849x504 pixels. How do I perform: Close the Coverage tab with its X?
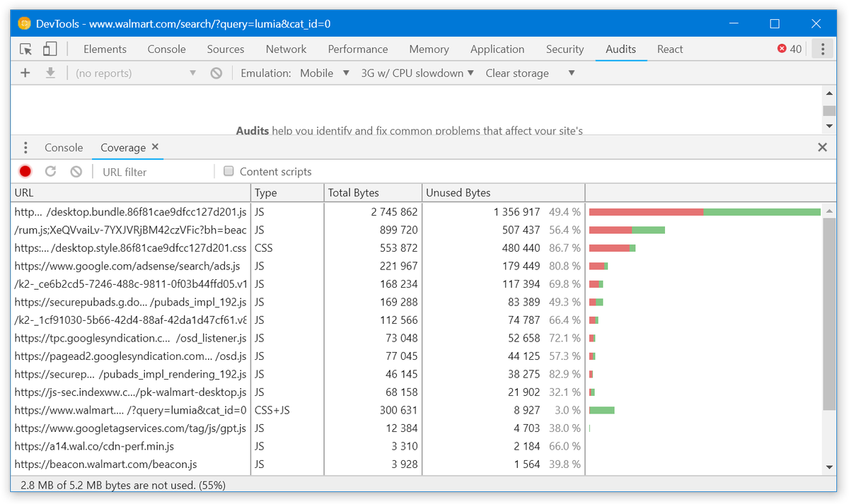[156, 147]
